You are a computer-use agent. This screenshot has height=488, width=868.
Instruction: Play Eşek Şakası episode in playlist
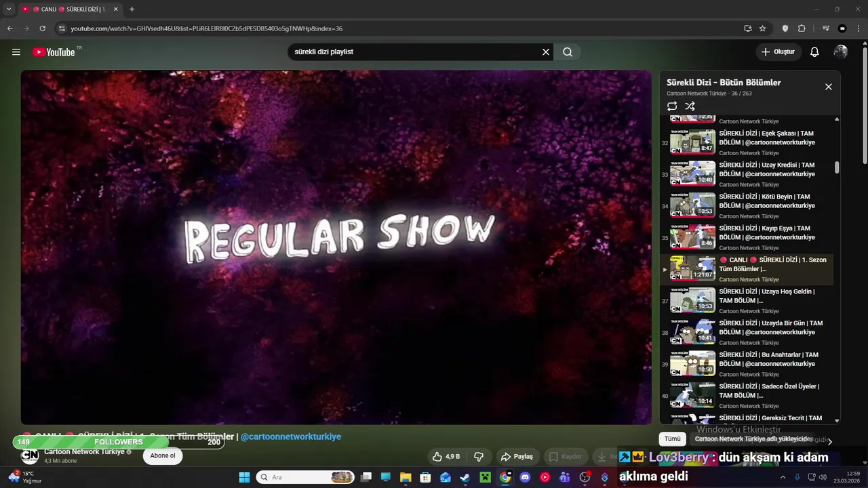747,142
